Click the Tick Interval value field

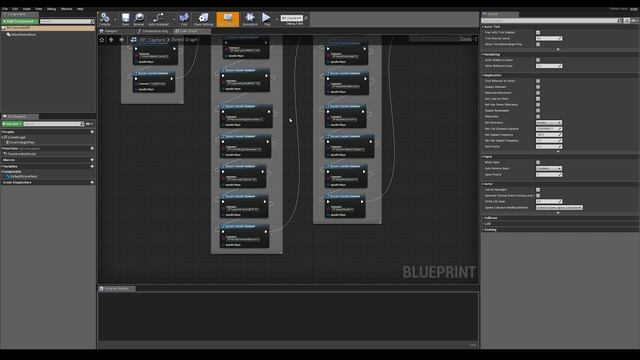[549, 38]
